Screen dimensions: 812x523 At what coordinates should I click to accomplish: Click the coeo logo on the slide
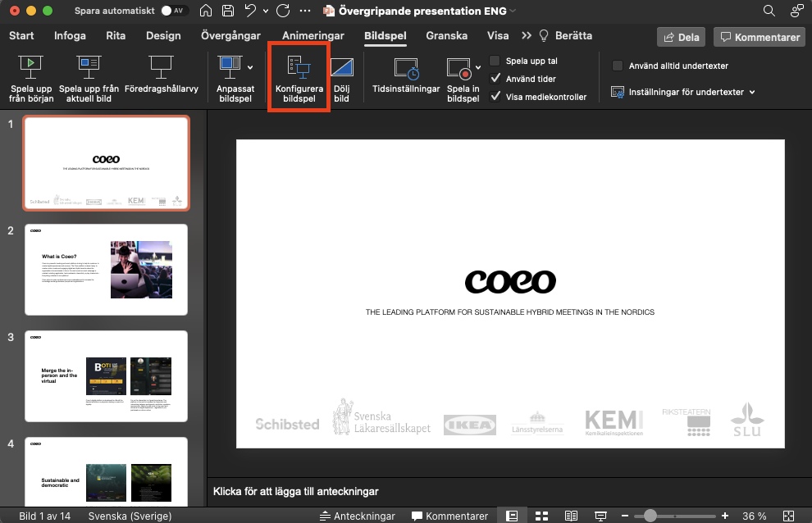(x=510, y=281)
